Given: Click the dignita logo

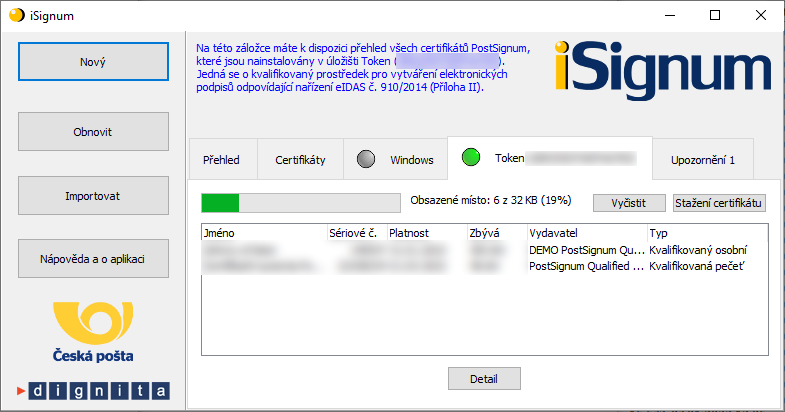Looking at the screenshot, I should click(x=93, y=391).
